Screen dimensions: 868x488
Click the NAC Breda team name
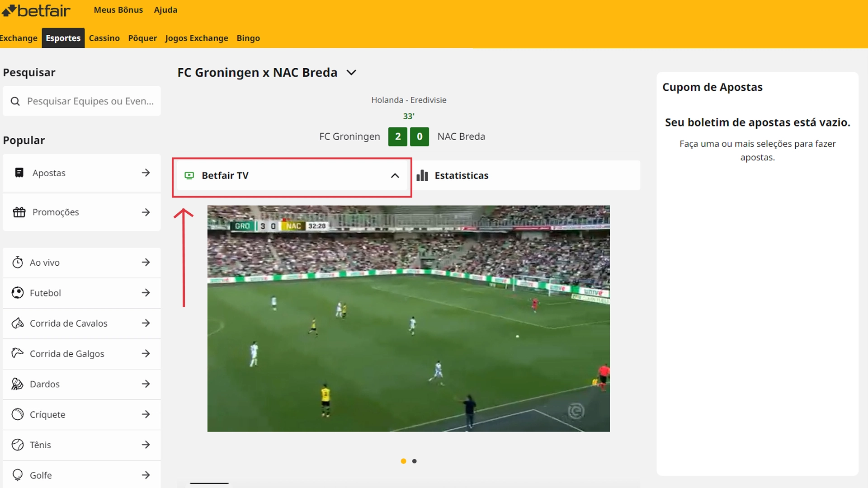point(461,136)
